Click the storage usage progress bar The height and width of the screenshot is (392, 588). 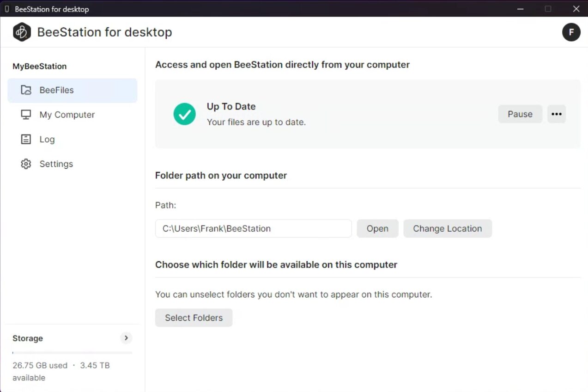point(73,353)
